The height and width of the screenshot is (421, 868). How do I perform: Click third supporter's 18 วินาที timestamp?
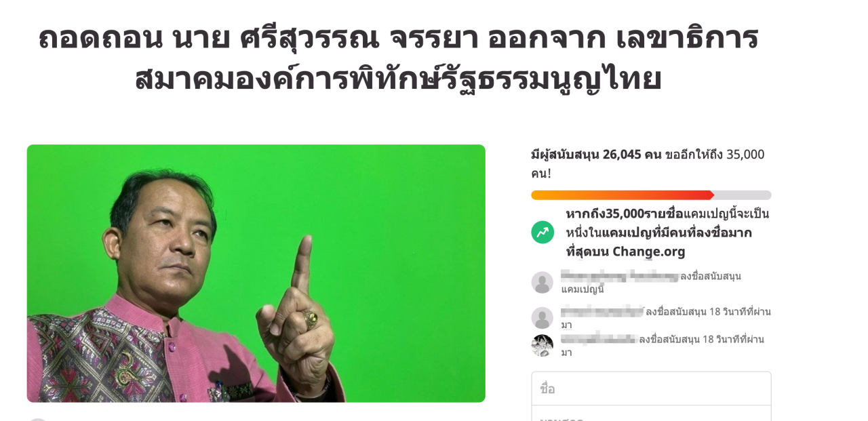pyautogui.click(x=734, y=345)
